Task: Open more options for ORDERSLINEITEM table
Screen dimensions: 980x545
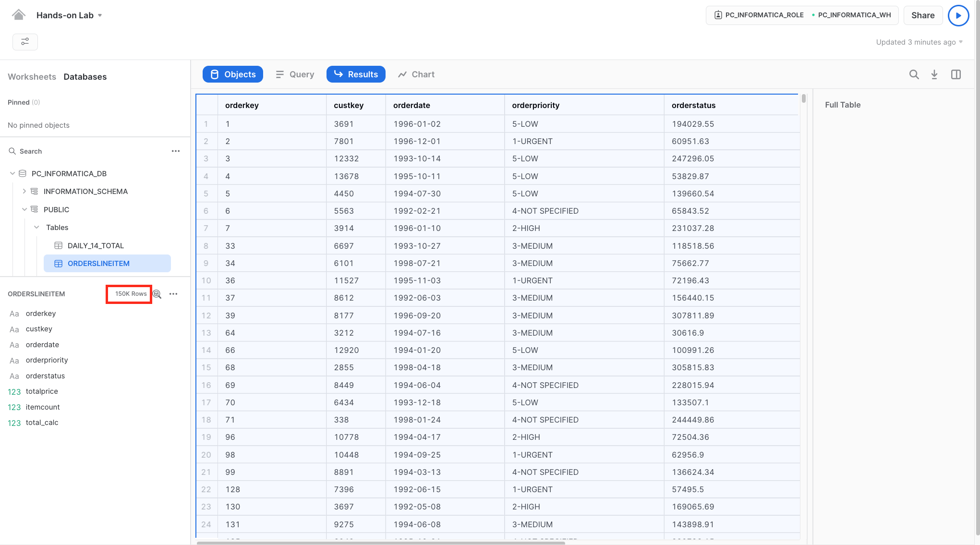Action: pyautogui.click(x=173, y=294)
